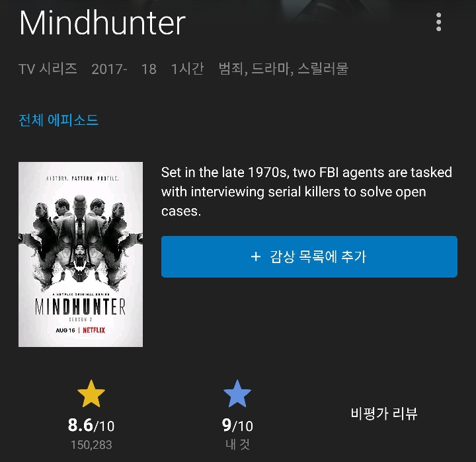Add to watchlist with 감상 목록에 추가
The height and width of the screenshot is (462, 476).
coord(309,256)
